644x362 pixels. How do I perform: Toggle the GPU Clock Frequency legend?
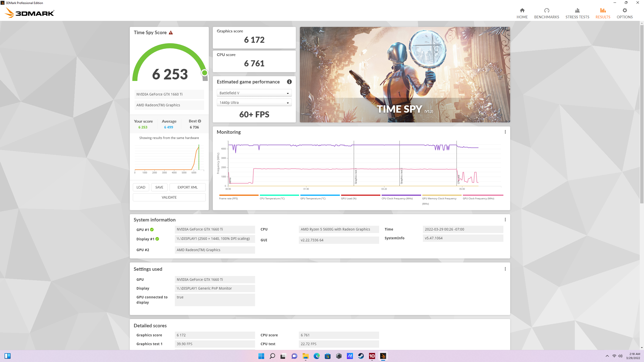click(x=478, y=198)
